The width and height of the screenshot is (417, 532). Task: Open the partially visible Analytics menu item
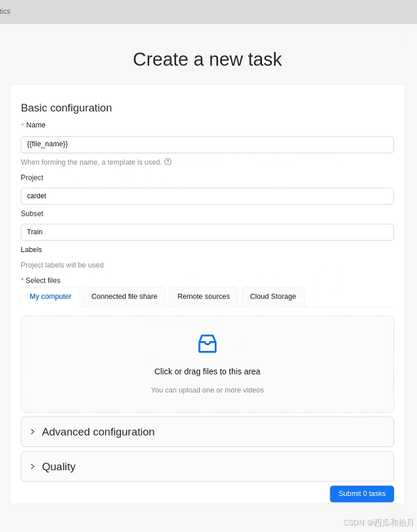click(5, 11)
